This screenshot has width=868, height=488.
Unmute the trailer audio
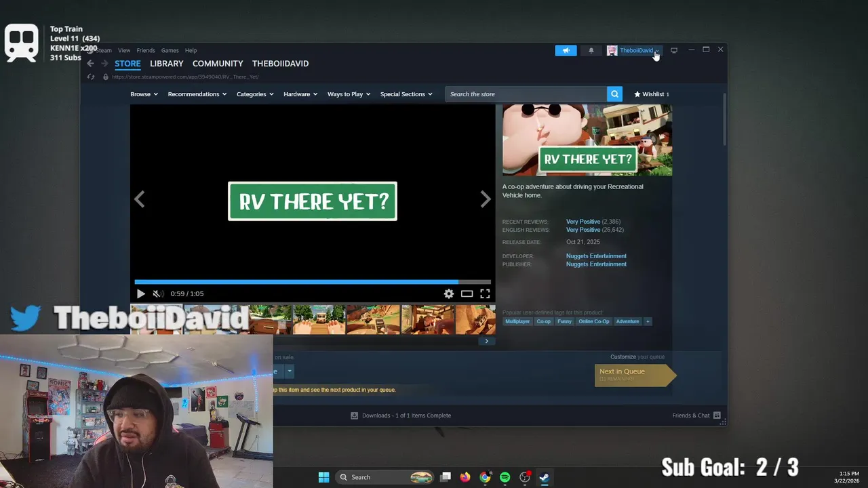[x=157, y=293]
